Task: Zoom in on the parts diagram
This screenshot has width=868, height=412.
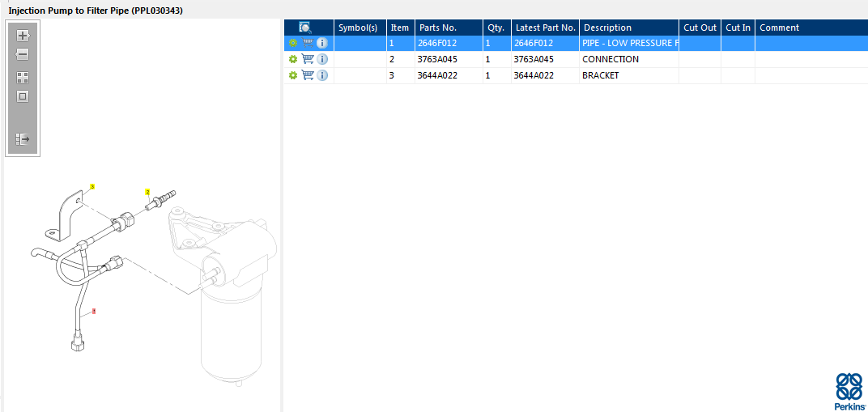Action: pos(22,36)
